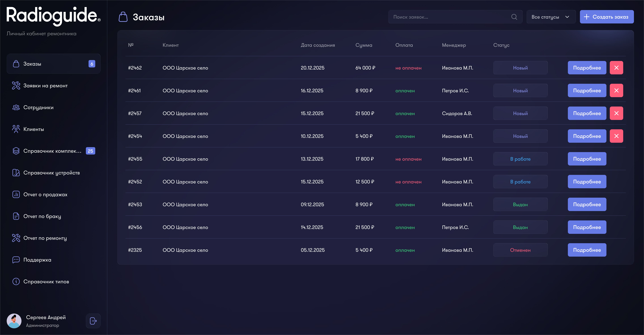Open Подробнее for order #2455
644x335 pixels.
coord(587,159)
